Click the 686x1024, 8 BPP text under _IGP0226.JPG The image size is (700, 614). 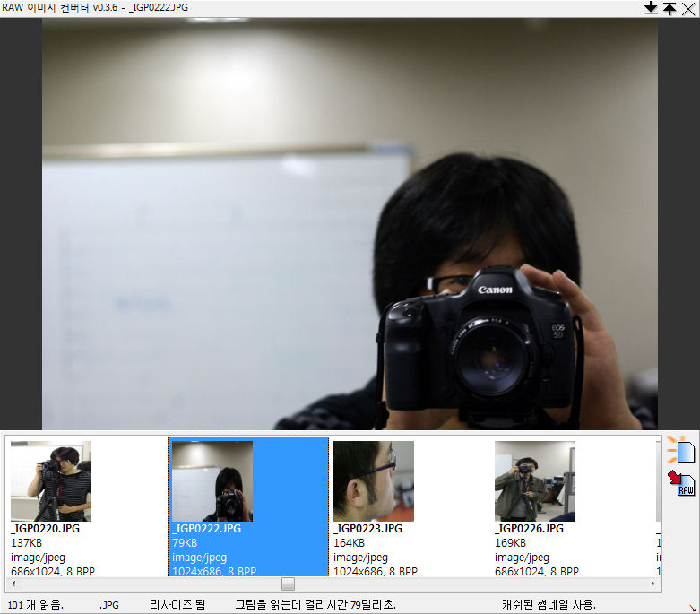click(538, 572)
